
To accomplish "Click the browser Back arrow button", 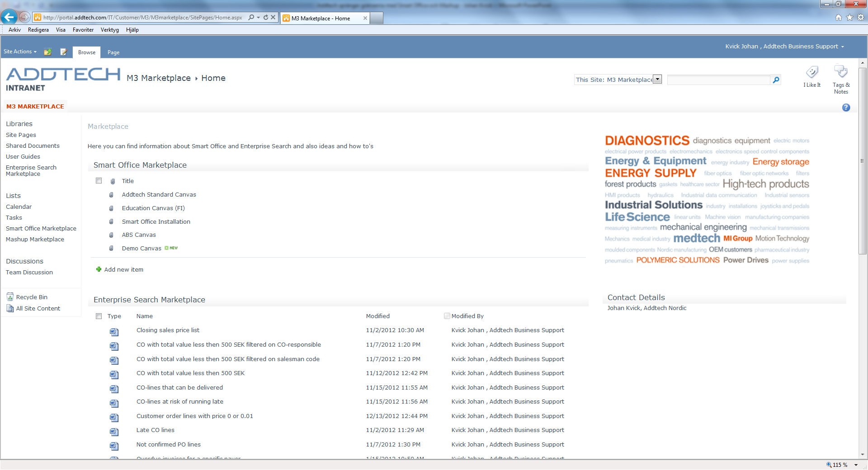I will coord(9,17).
